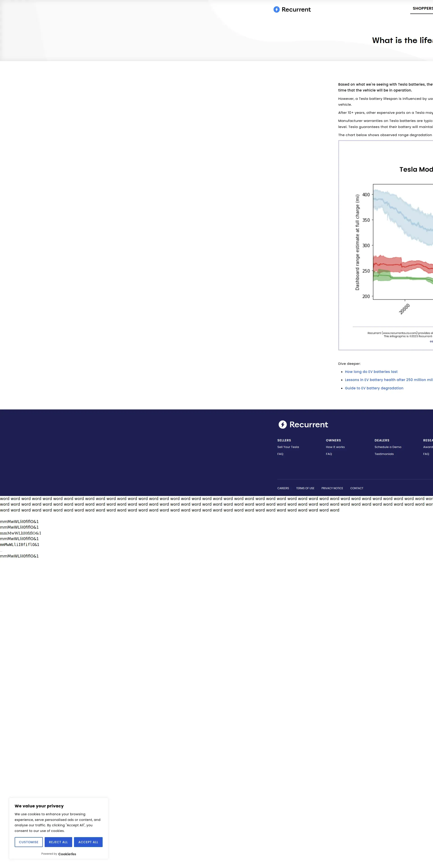Click CUSTOMISE in the cookie banner
Image resolution: width=433 pixels, height=868 pixels.
(x=29, y=842)
